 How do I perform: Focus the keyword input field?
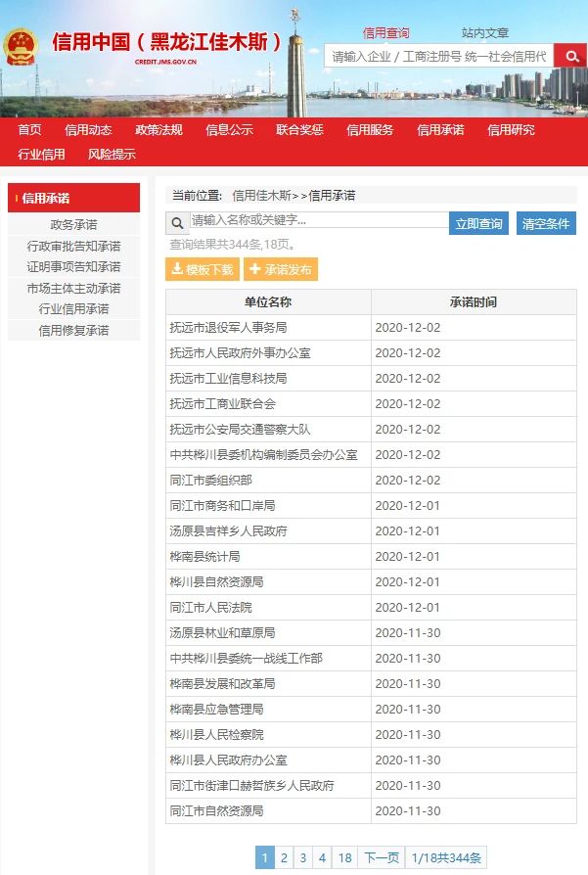coord(318,221)
